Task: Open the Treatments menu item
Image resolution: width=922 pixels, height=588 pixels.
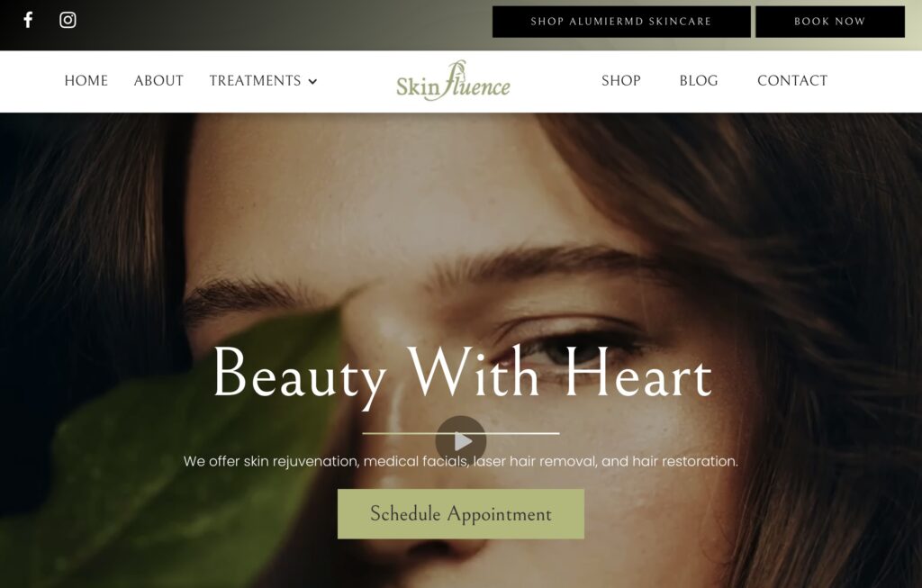Action: click(x=255, y=80)
